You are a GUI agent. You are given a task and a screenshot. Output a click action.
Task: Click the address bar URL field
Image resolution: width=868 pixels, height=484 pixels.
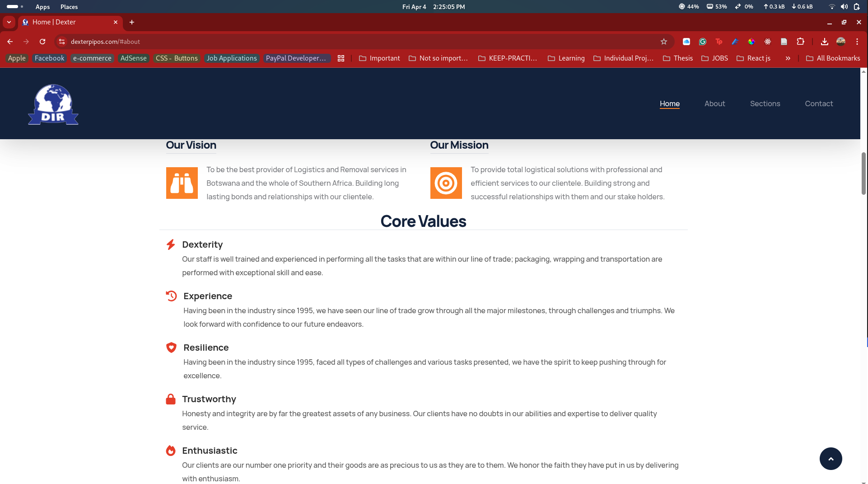pyautogui.click(x=316, y=42)
